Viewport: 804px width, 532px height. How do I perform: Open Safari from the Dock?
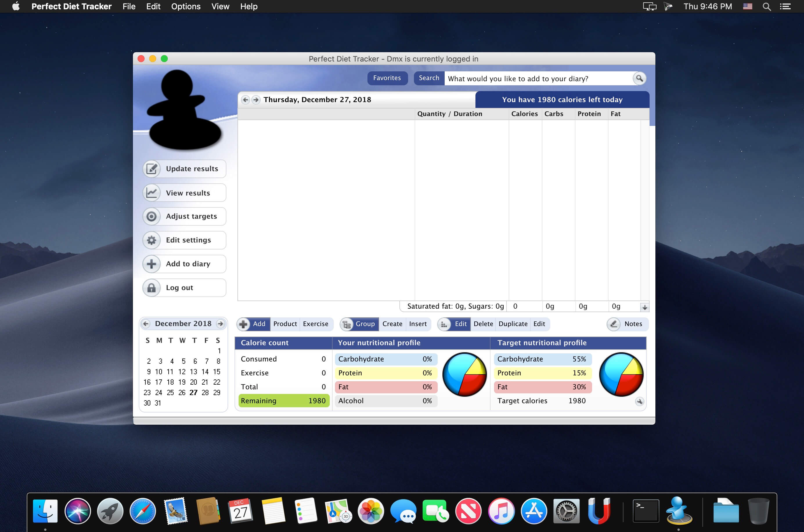click(143, 511)
